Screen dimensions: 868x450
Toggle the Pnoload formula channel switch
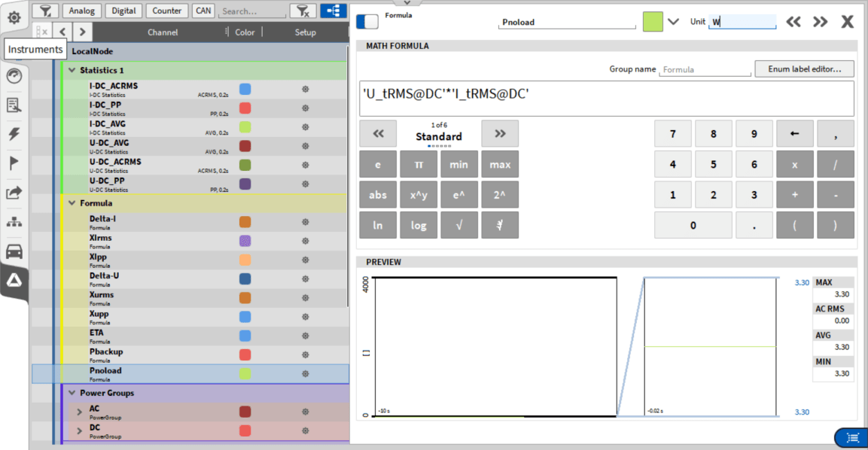tap(367, 21)
